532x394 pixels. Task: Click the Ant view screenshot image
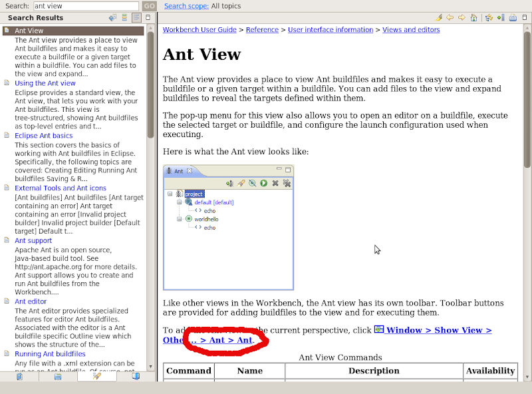click(x=228, y=228)
